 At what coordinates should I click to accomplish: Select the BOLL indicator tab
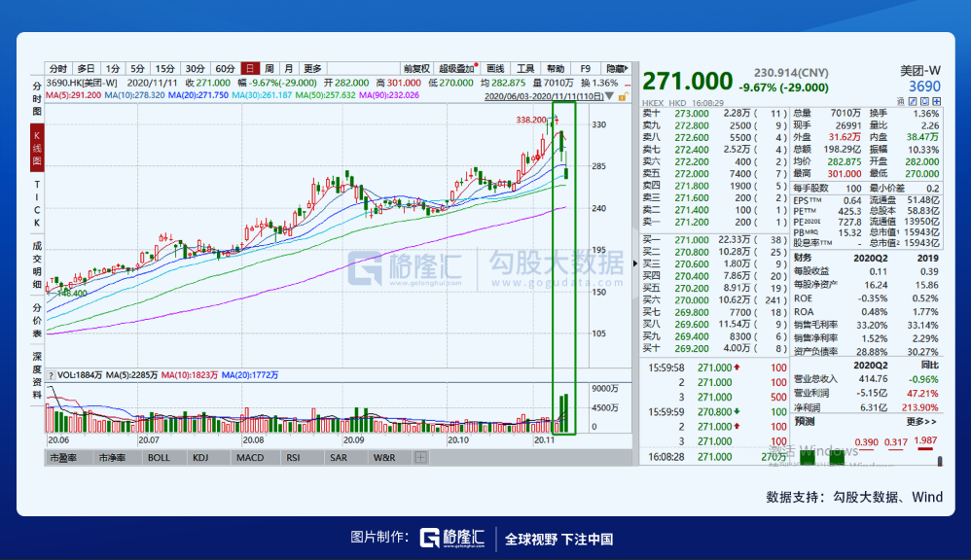tap(159, 458)
